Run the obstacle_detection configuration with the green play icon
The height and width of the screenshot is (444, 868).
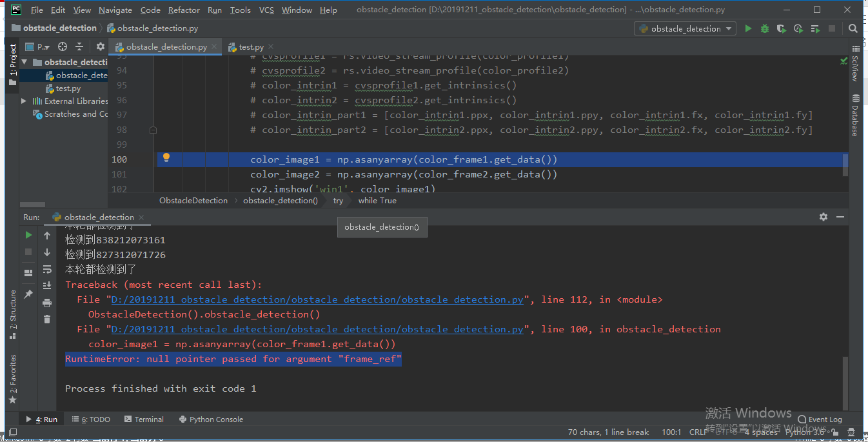pyautogui.click(x=747, y=28)
